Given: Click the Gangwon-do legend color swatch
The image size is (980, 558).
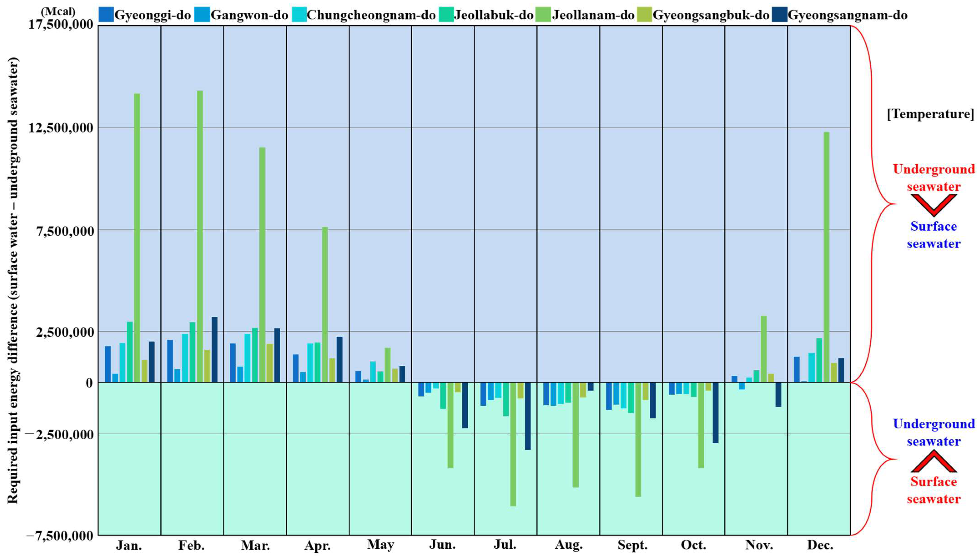Looking at the screenshot, I should [202, 15].
